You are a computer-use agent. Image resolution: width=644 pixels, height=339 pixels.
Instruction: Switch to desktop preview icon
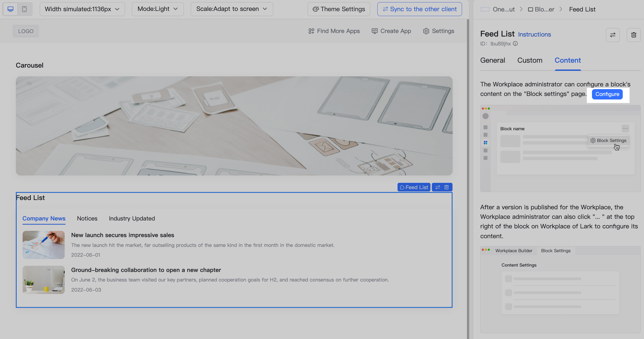click(x=11, y=9)
